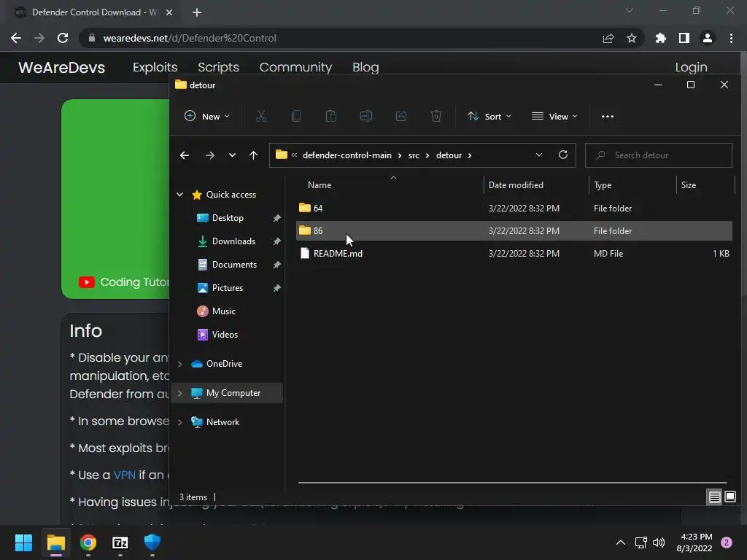Click Chrome icon in the taskbar
Viewport: 747px width, 560px height.
point(88,542)
